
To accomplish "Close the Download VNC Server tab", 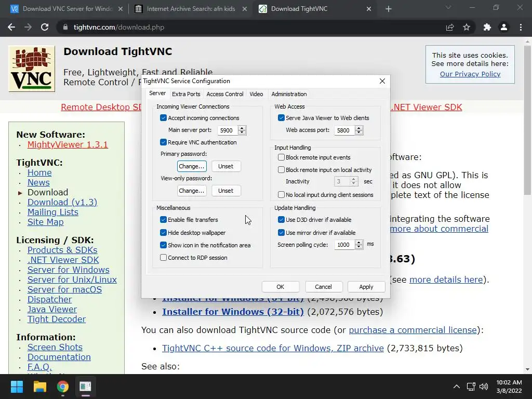I will pyautogui.click(x=121, y=9).
